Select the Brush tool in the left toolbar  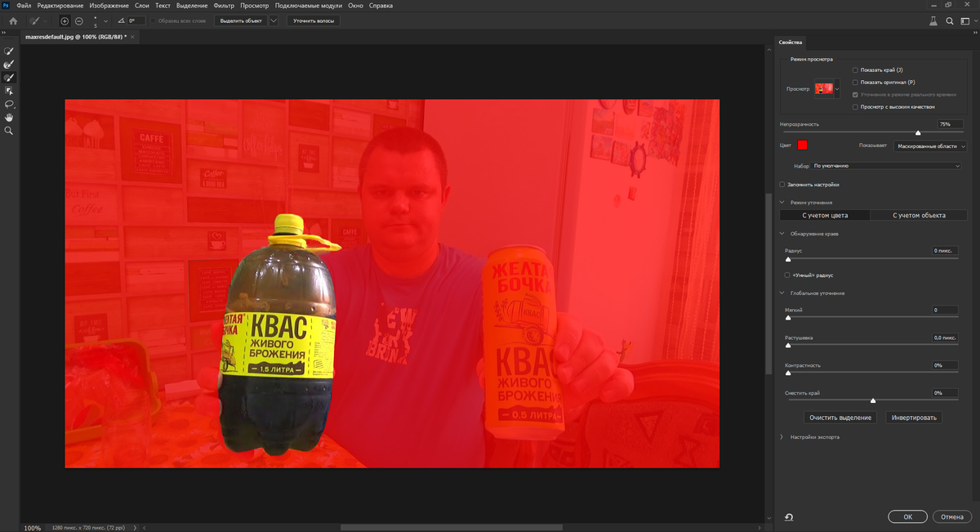click(9, 77)
